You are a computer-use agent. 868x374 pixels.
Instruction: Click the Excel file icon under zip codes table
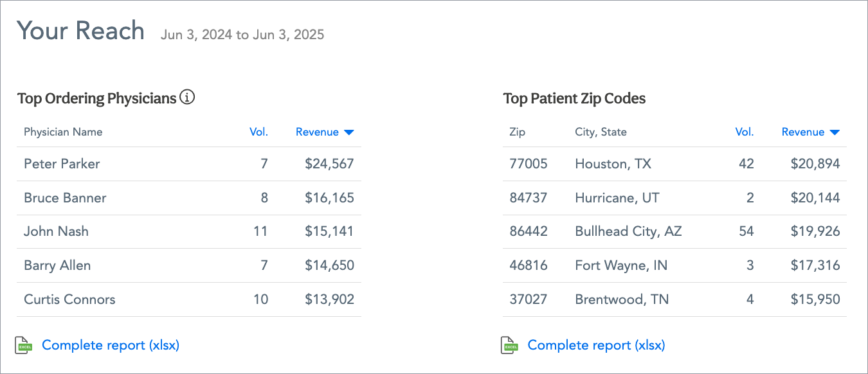point(509,345)
